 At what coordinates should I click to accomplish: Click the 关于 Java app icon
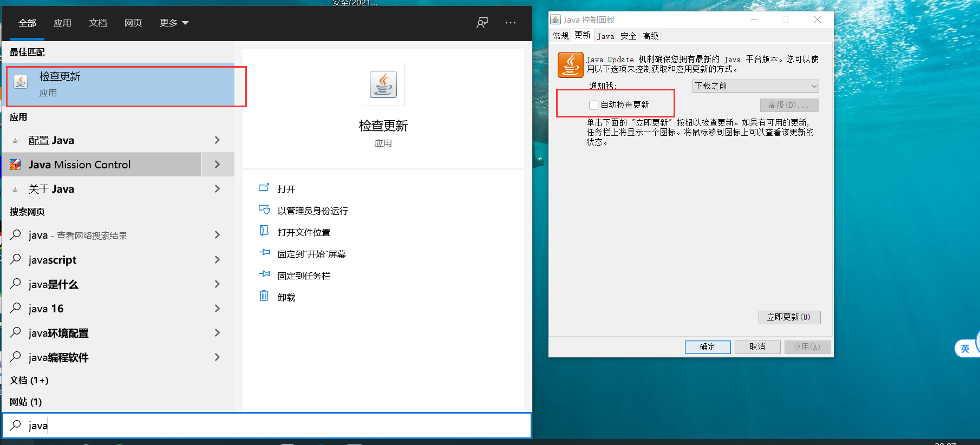click(16, 189)
